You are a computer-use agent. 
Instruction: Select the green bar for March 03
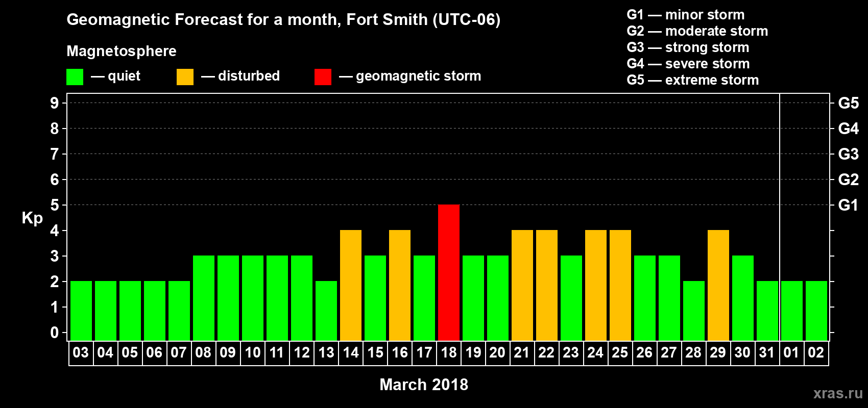pos(81,311)
